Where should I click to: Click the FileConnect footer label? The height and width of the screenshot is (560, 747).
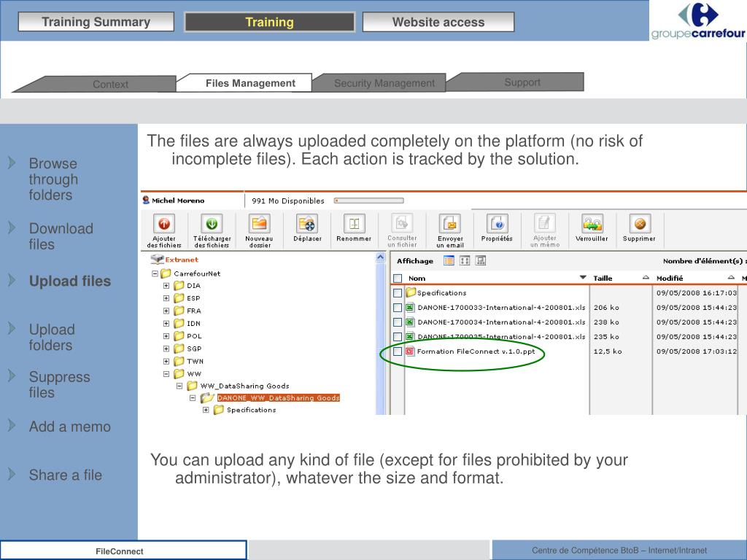click(x=119, y=551)
